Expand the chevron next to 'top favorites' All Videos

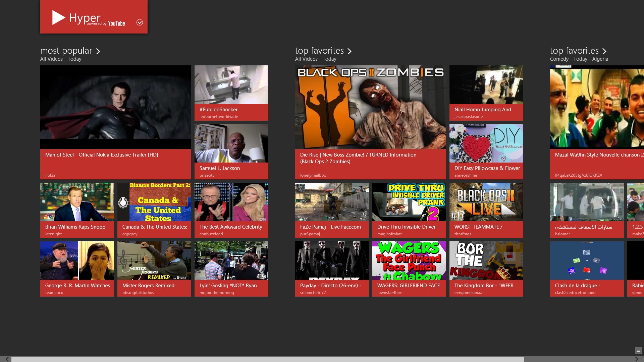[x=350, y=51]
